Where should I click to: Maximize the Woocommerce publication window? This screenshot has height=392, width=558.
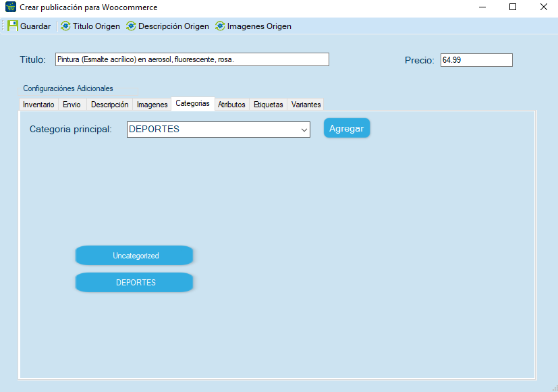coord(513,7)
